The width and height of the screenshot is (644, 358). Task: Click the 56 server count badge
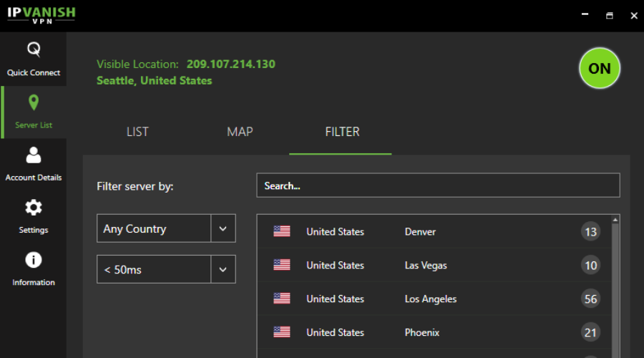590,299
